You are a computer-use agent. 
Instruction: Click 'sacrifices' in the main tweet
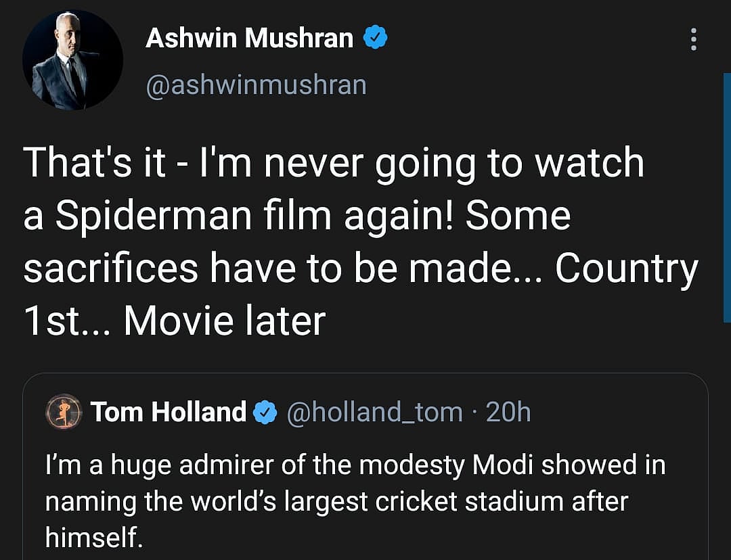(111, 269)
